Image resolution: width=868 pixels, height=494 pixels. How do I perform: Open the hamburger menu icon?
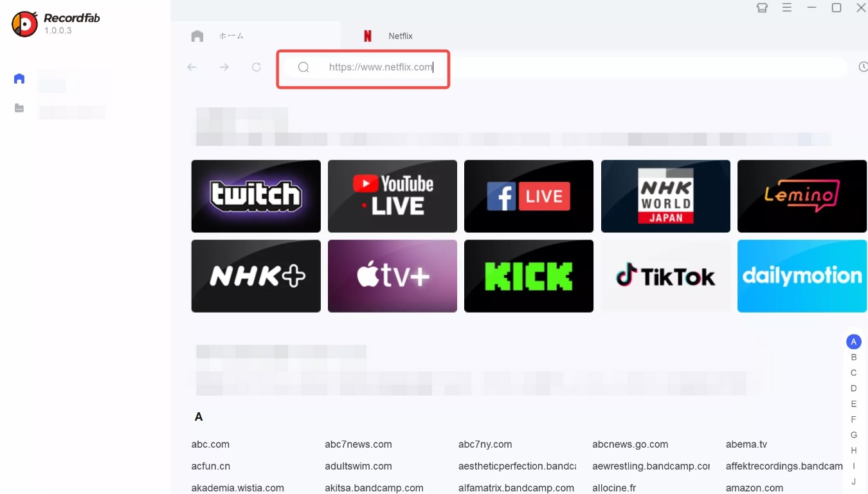[786, 8]
